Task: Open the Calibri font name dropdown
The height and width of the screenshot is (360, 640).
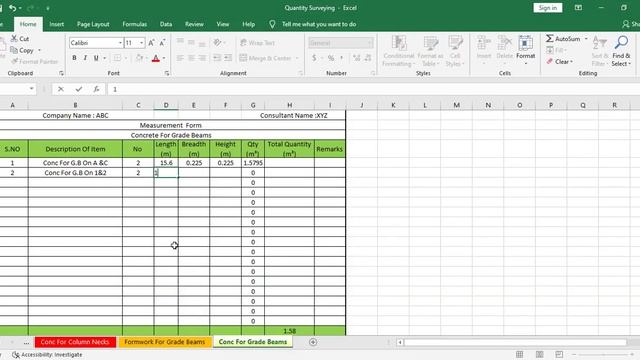Action: click(x=120, y=42)
